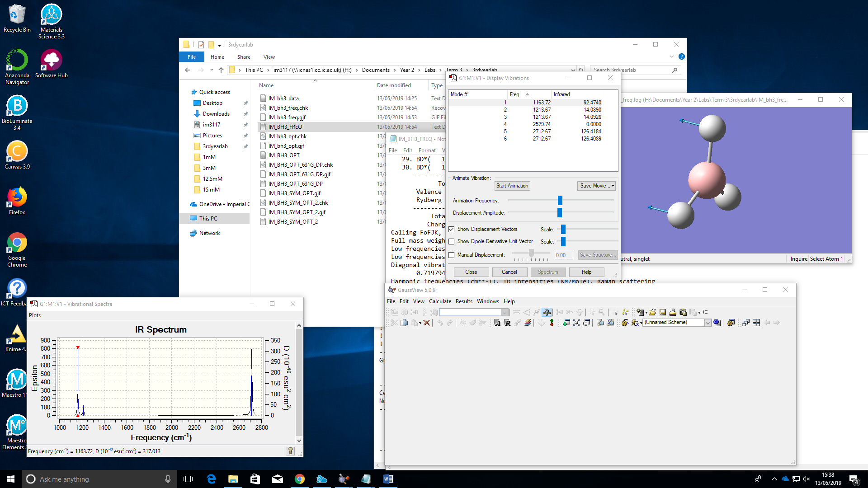868x488 pixels.
Task: Open Word from the Windows taskbar
Action: [388, 479]
